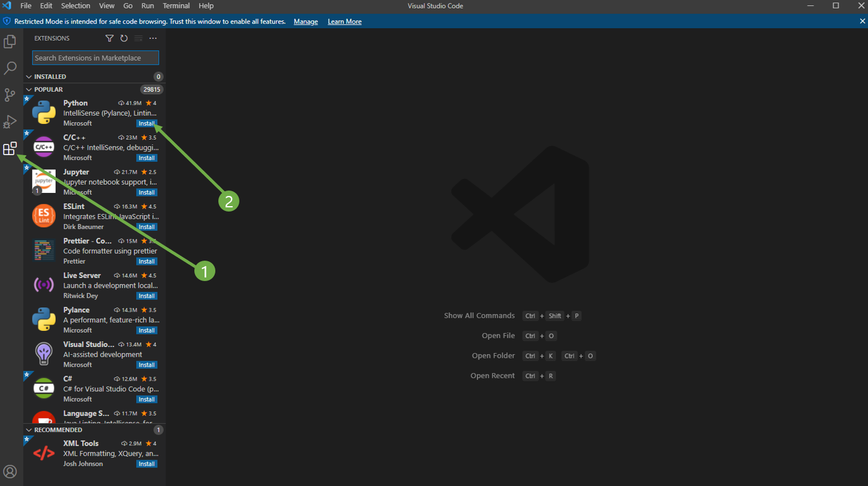868x486 pixels.
Task: Install the Jupyter extension
Action: 146,192
